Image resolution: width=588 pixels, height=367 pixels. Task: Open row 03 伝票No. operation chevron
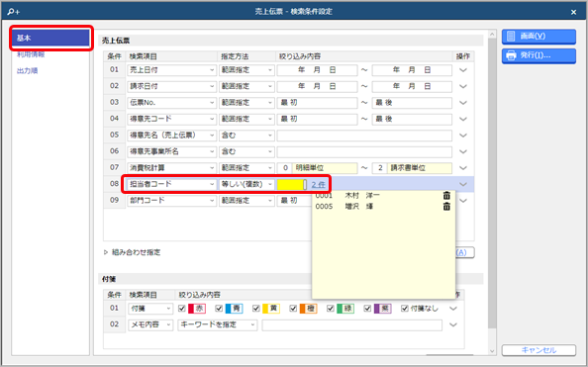[463, 103]
